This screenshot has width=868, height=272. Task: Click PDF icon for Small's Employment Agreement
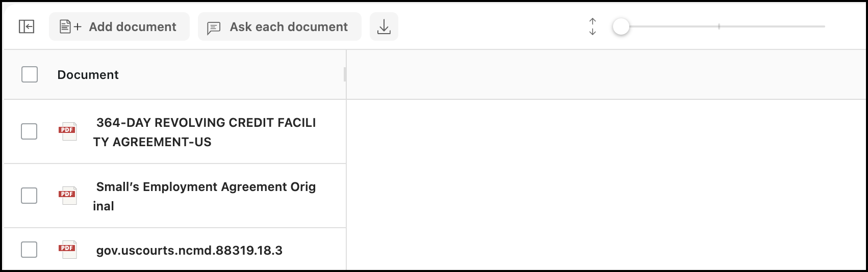point(68,196)
